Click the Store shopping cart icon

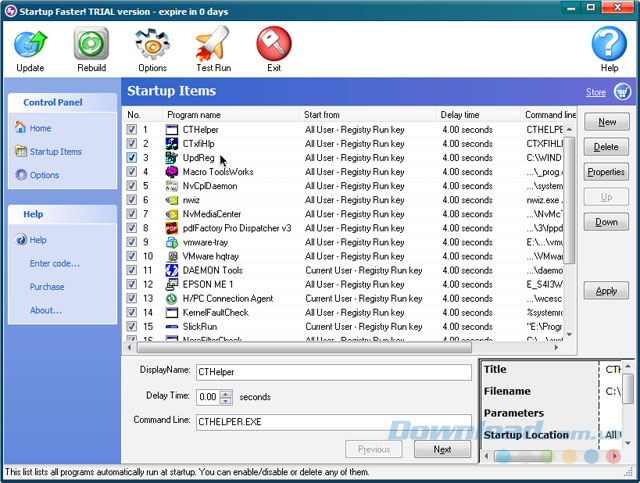(622, 92)
